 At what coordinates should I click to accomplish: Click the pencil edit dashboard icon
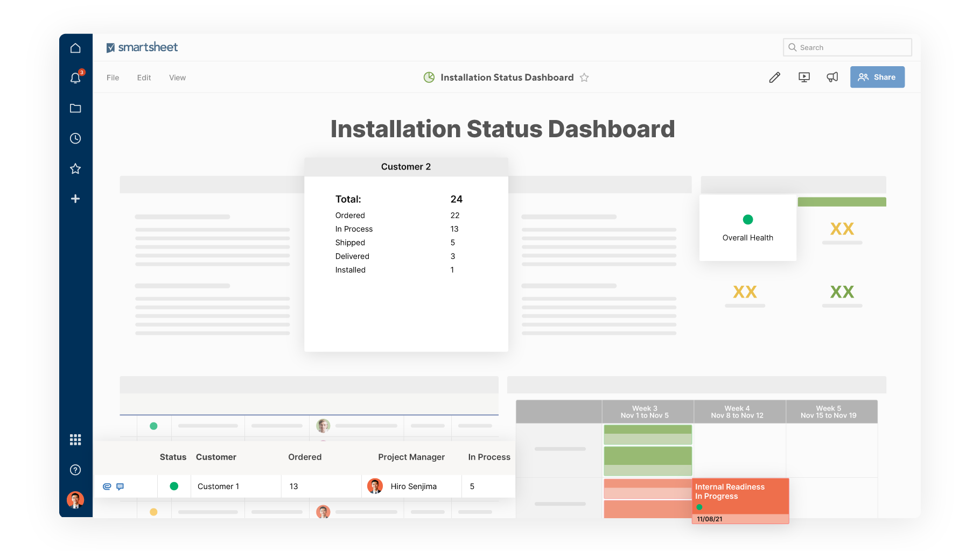coord(774,77)
